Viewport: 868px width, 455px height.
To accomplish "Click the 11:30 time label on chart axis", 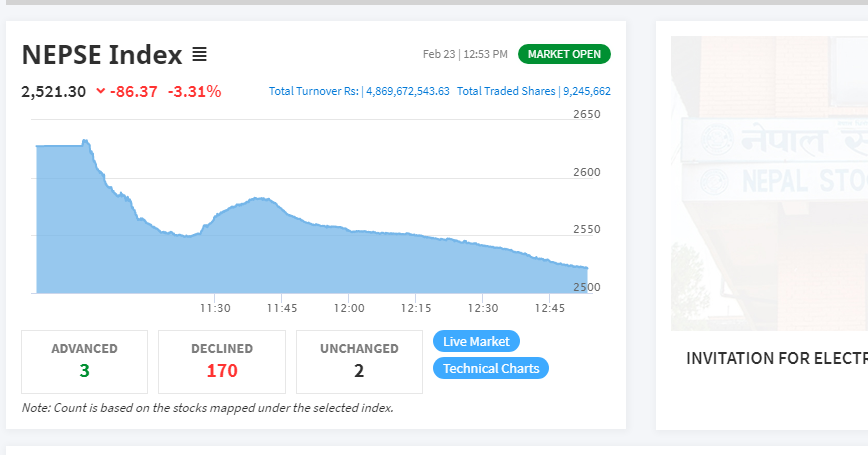I will click(x=215, y=308).
